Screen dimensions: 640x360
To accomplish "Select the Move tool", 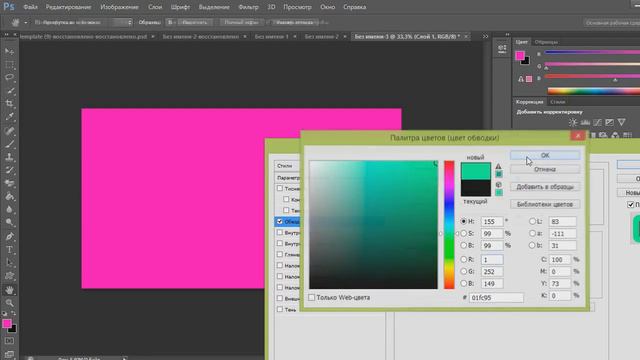I will click(x=9, y=51).
